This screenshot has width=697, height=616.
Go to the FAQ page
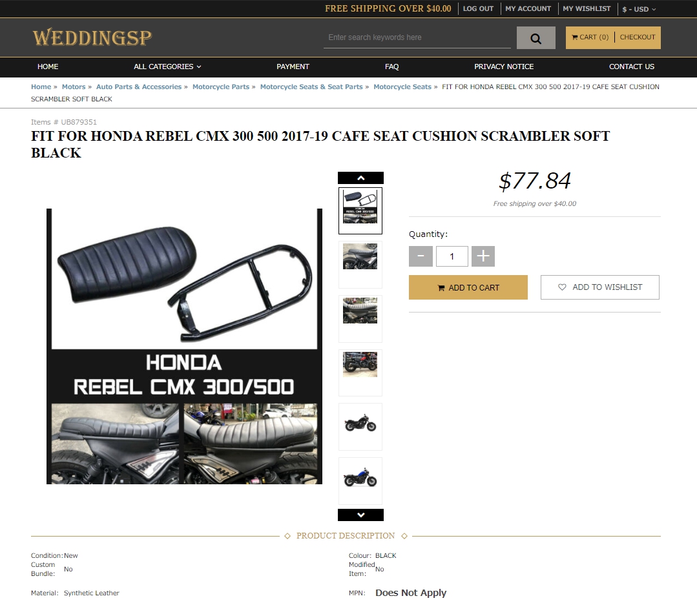pyautogui.click(x=391, y=67)
